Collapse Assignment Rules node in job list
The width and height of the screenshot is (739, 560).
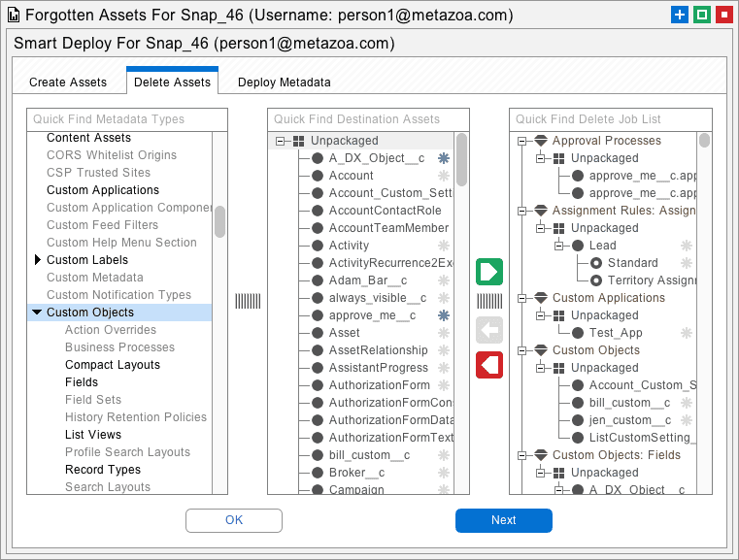[521, 211]
